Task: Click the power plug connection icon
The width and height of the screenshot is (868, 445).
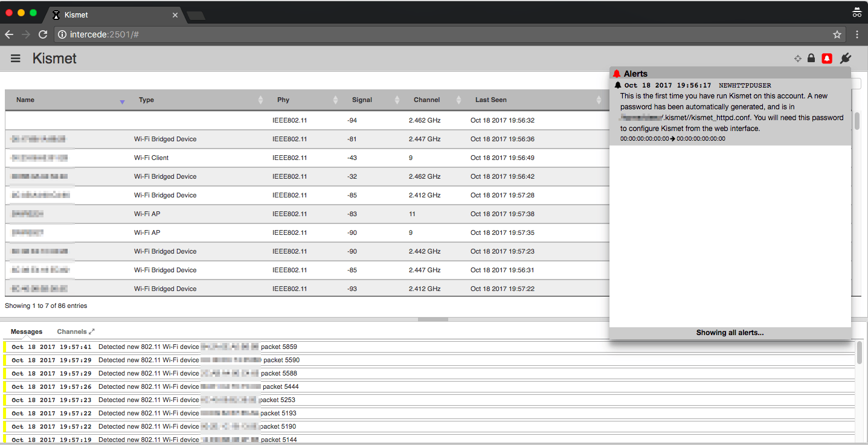Action: [x=846, y=59]
